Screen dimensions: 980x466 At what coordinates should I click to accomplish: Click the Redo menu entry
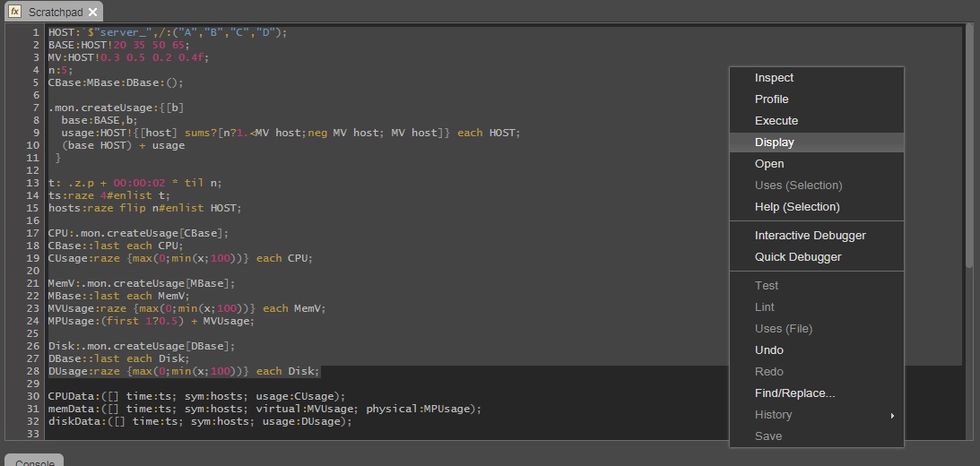[816, 372]
